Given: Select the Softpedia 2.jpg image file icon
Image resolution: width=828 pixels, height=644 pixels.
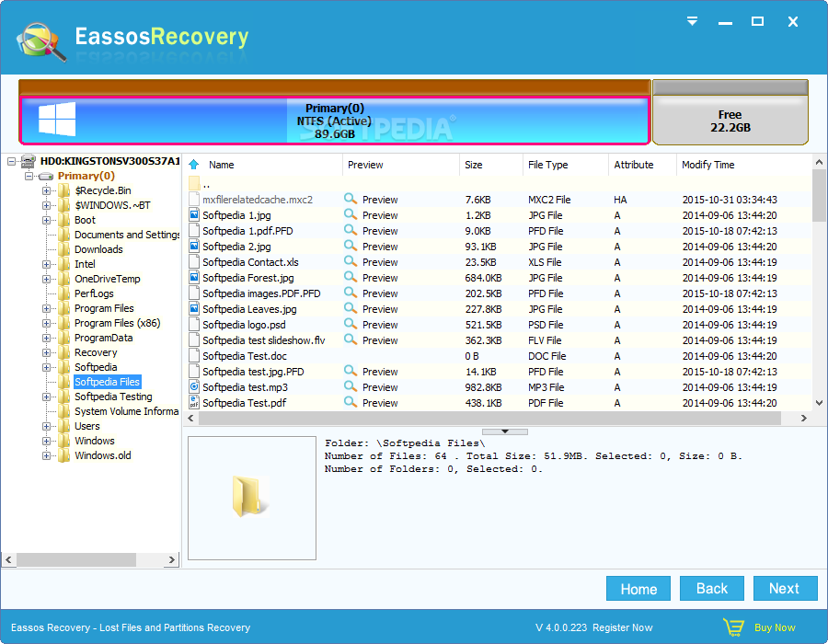Looking at the screenshot, I should pos(194,246).
